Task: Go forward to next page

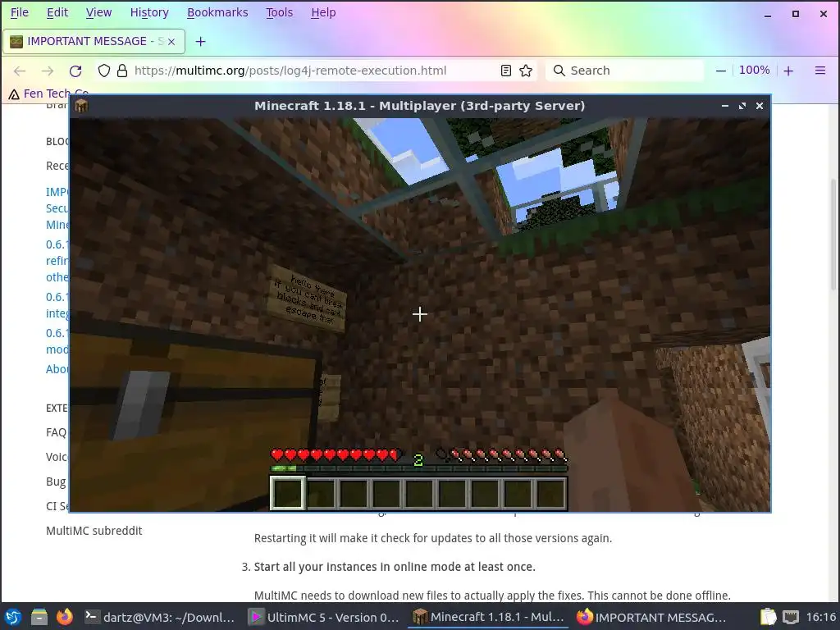Action: (x=48, y=71)
